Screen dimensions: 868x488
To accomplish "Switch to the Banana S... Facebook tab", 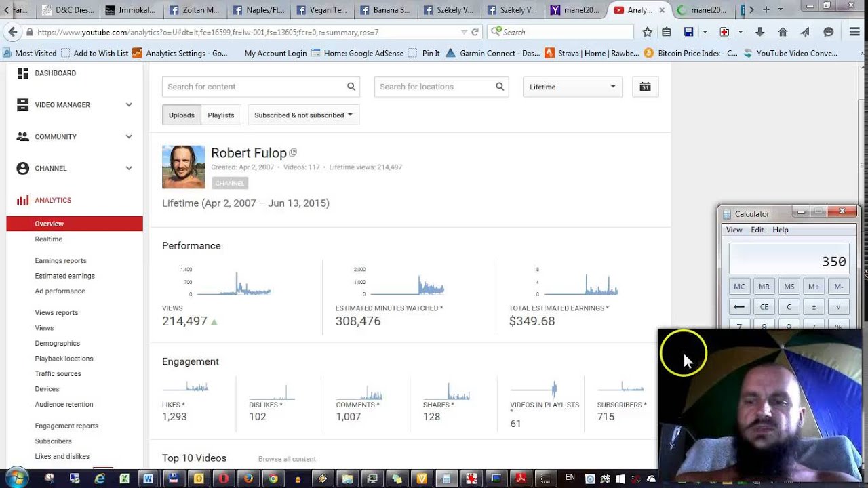I will pos(385,10).
